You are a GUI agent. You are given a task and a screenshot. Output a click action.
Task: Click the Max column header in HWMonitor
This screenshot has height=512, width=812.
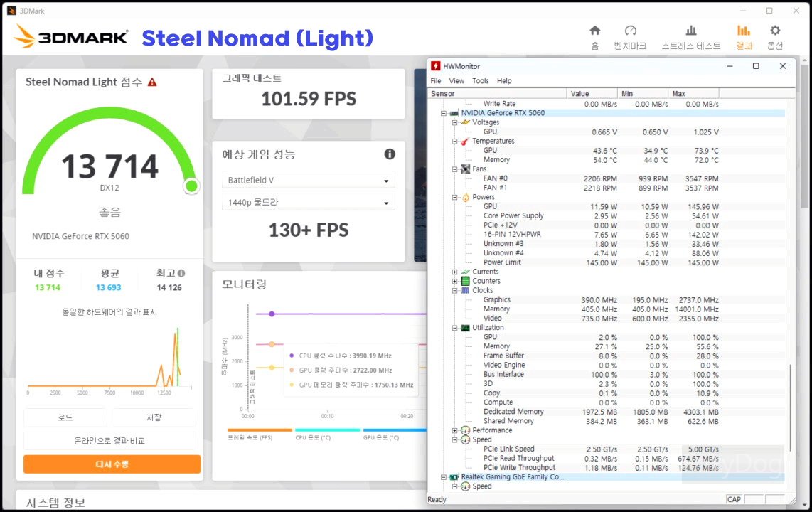pyautogui.click(x=693, y=94)
